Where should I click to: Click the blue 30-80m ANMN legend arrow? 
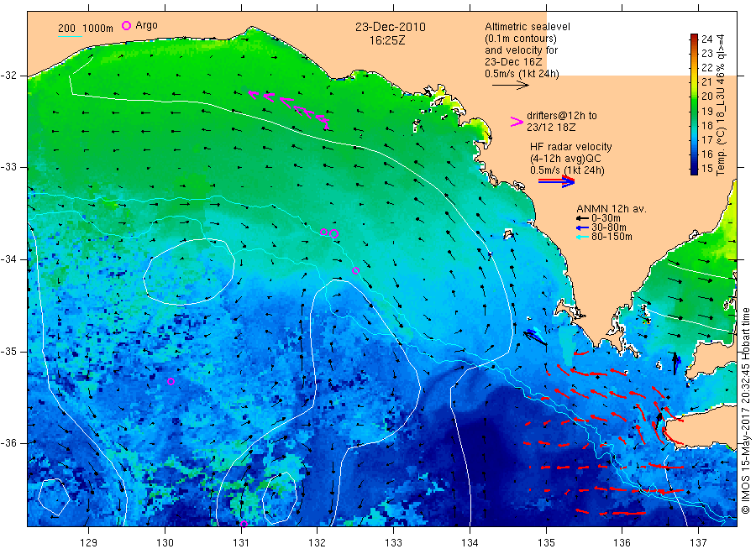tap(582, 227)
